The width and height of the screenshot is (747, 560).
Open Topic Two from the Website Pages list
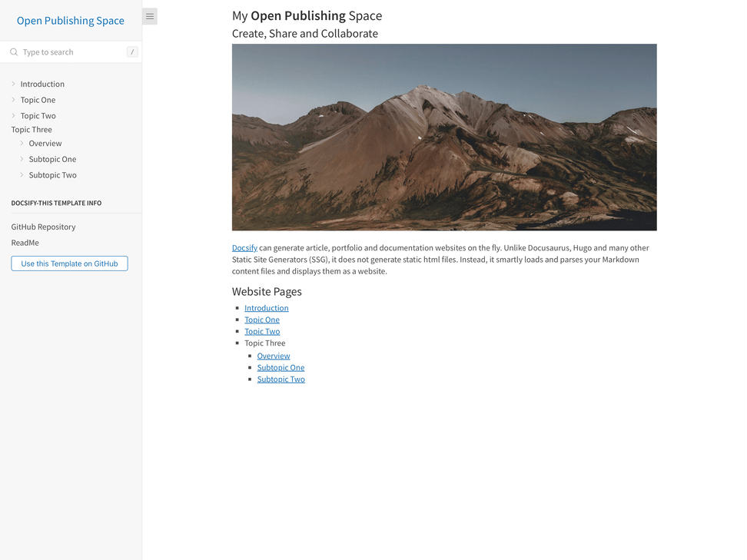tap(262, 331)
